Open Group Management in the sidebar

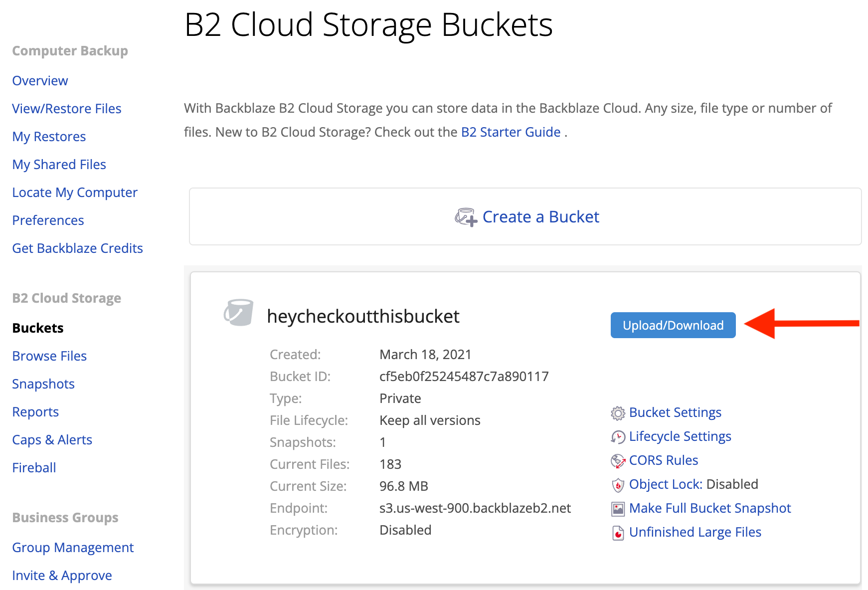pyautogui.click(x=73, y=548)
